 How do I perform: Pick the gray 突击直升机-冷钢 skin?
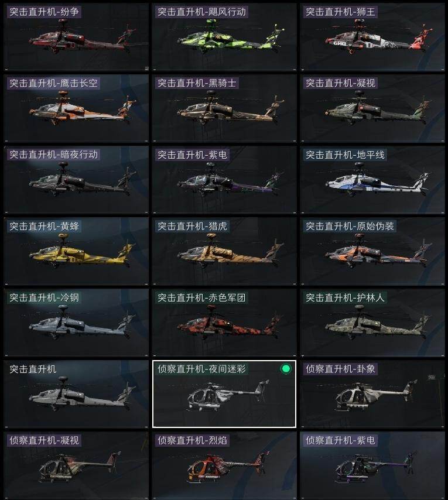coord(76,323)
